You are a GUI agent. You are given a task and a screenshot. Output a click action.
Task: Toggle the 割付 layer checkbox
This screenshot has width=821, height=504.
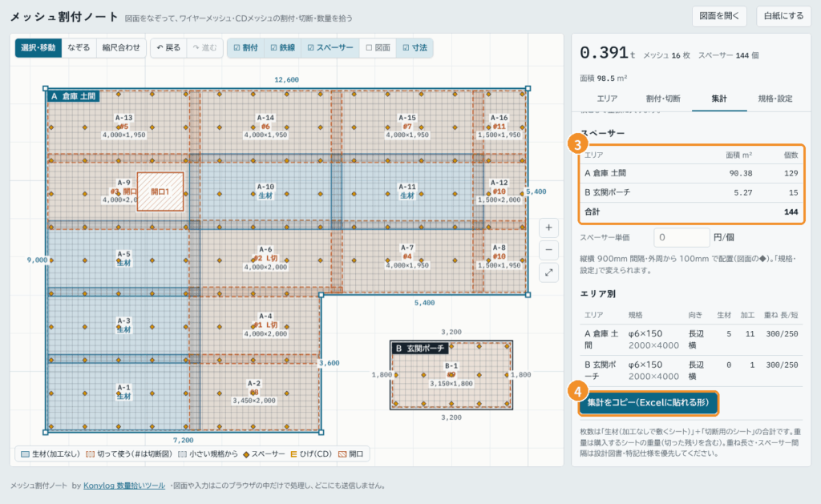click(x=245, y=47)
